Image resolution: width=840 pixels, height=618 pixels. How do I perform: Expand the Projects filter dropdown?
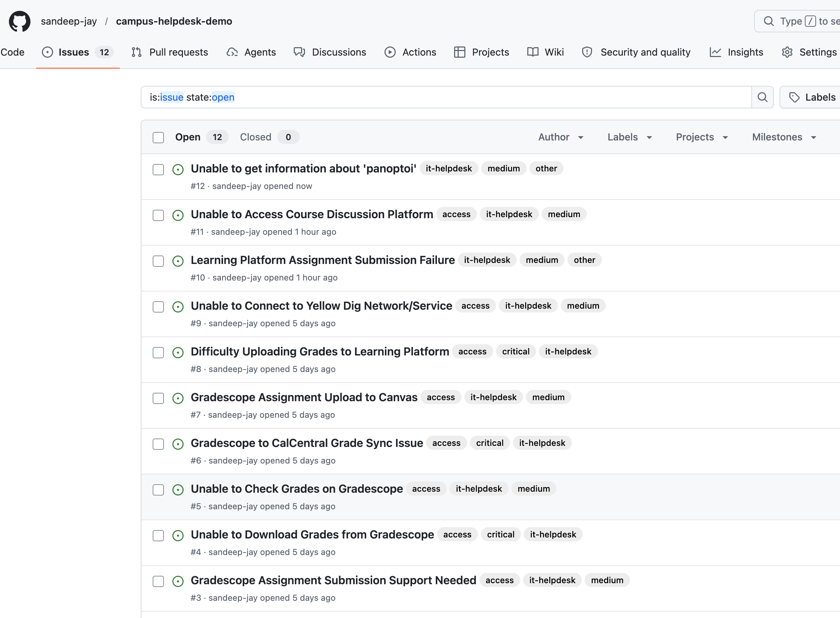pos(702,137)
